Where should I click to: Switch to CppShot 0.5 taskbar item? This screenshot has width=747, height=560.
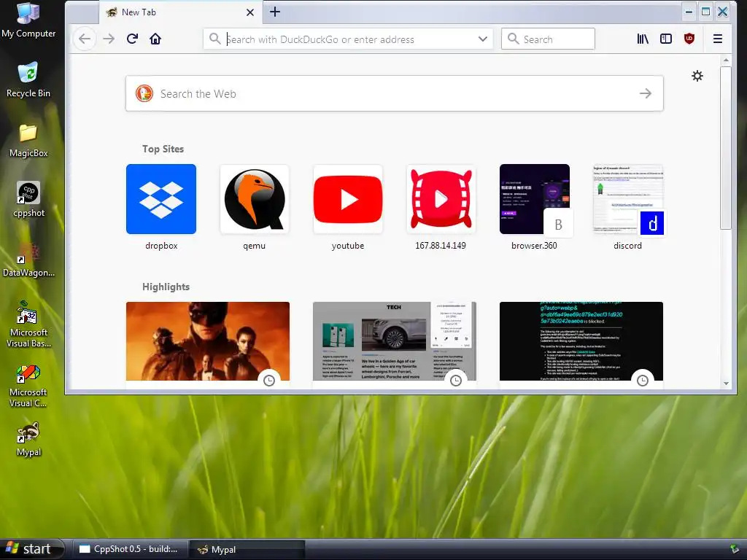coord(129,549)
